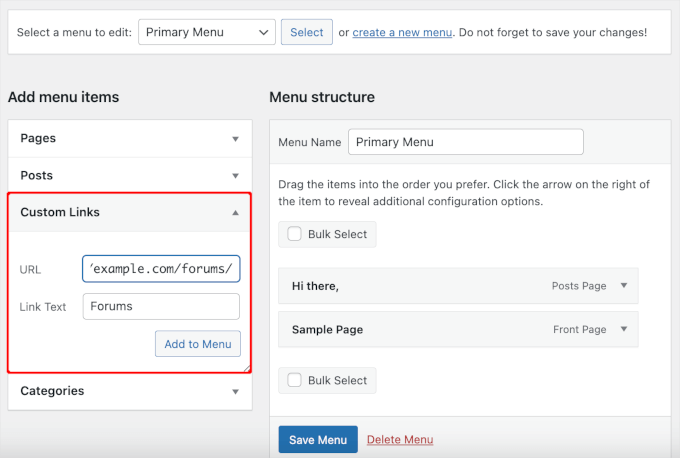
Task: Click the Link Text field containing Forums
Action: [161, 306]
